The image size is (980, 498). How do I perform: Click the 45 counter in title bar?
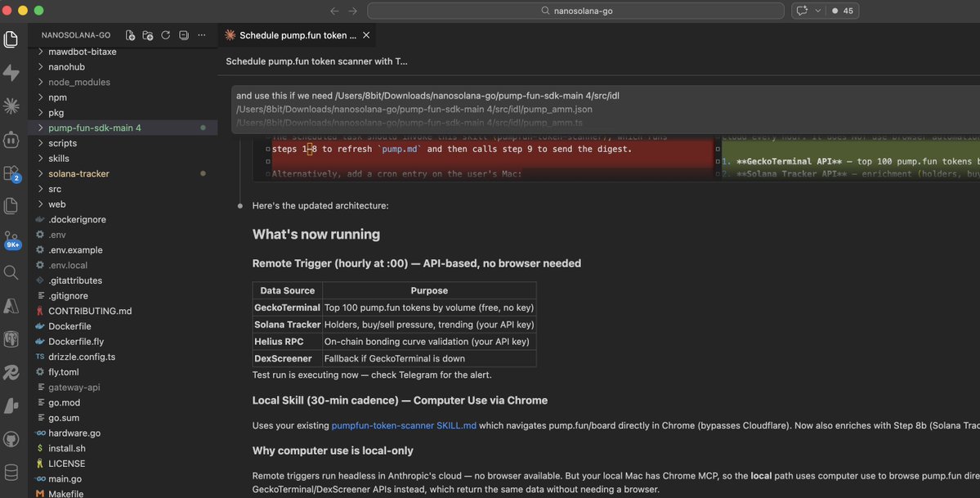(843, 11)
